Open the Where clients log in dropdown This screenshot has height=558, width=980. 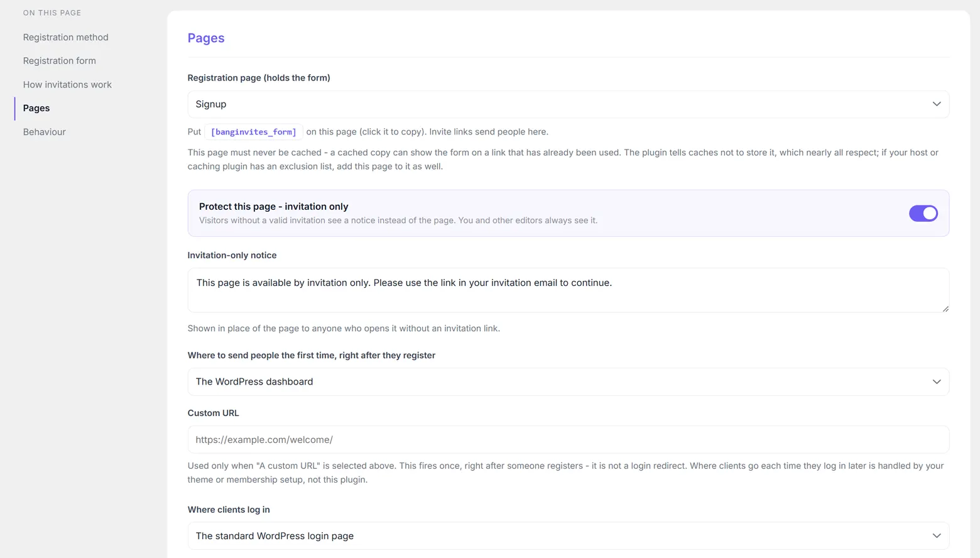pyautogui.click(x=568, y=536)
